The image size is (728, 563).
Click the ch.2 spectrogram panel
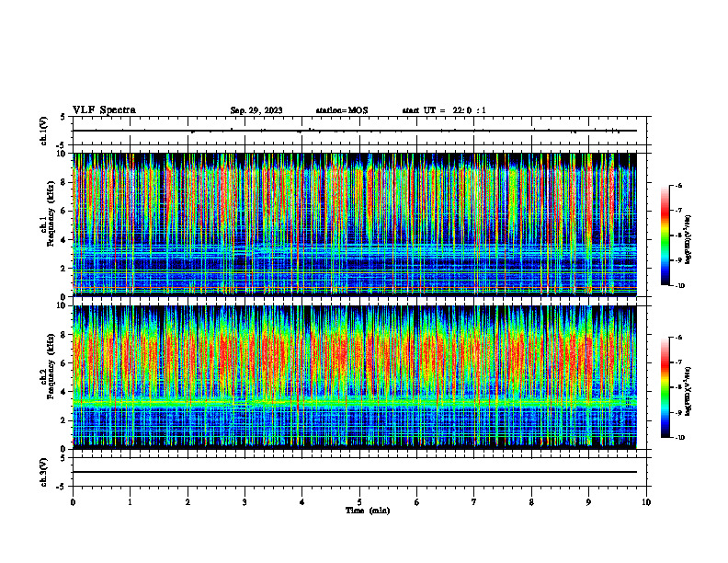pos(355,377)
